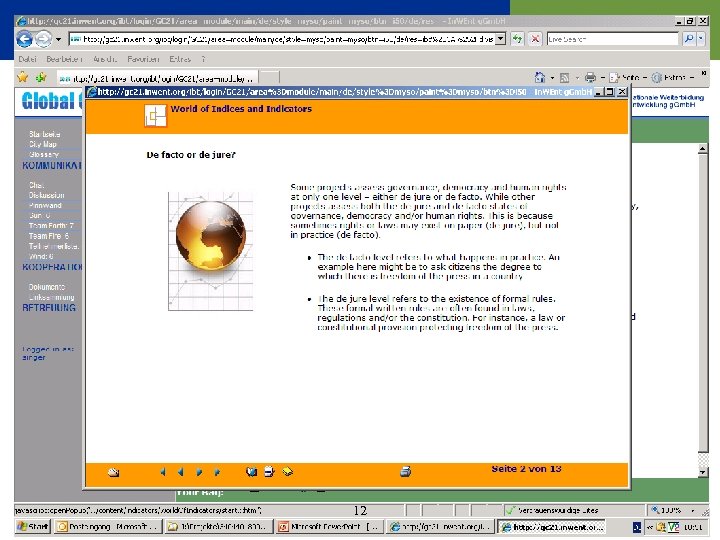Screen dimensions: 720x540
Task: Click the Home icon in IE command bar
Action: [540, 77]
